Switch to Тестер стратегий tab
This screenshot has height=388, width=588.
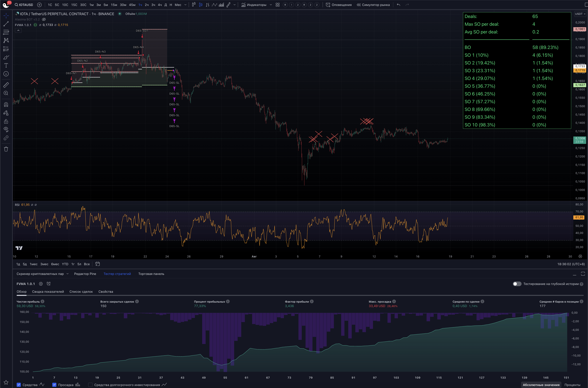[x=117, y=274]
